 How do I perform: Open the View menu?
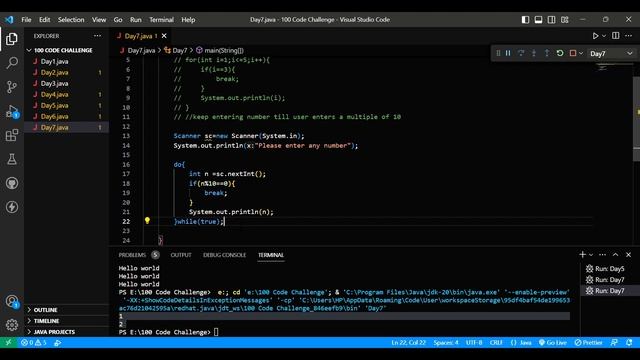click(99, 20)
